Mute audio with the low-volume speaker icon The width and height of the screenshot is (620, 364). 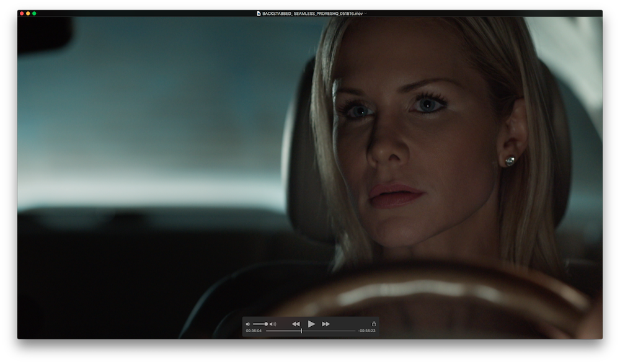(248, 324)
